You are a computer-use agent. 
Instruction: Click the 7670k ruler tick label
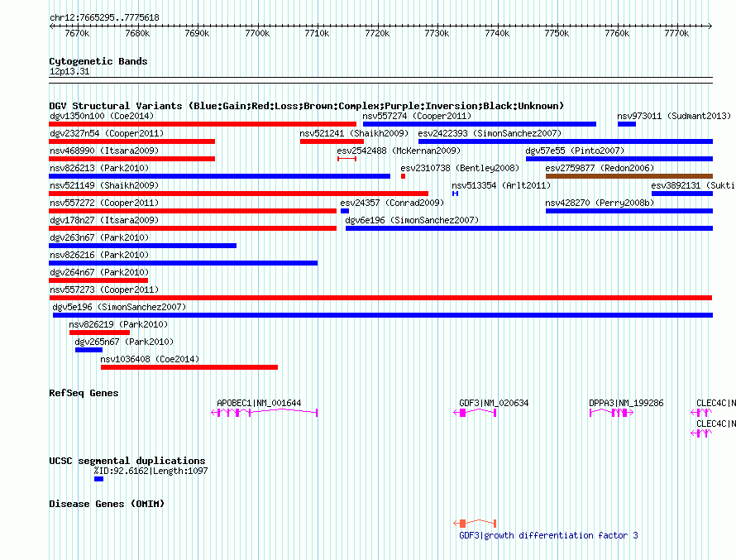77,33
